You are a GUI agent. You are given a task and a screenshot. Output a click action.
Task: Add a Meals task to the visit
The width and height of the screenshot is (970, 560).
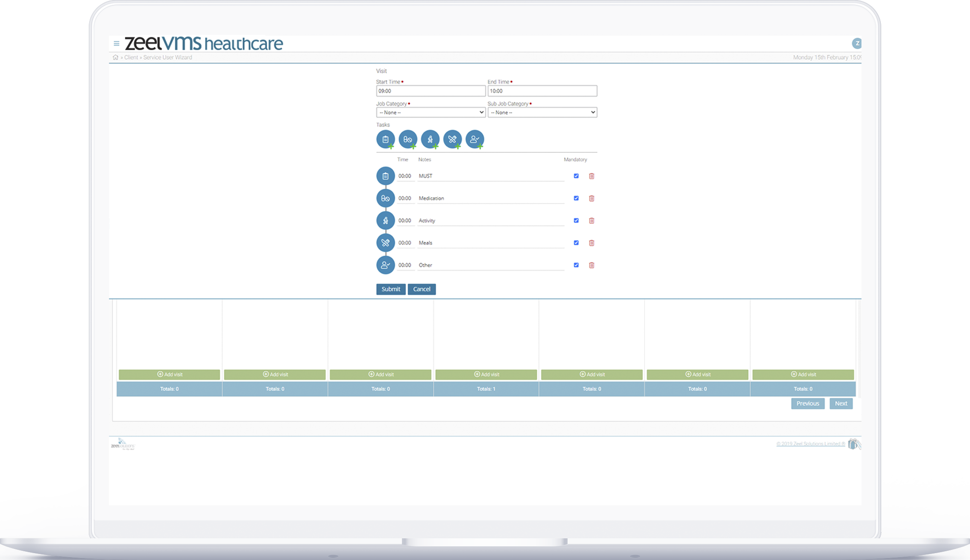(452, 139)
